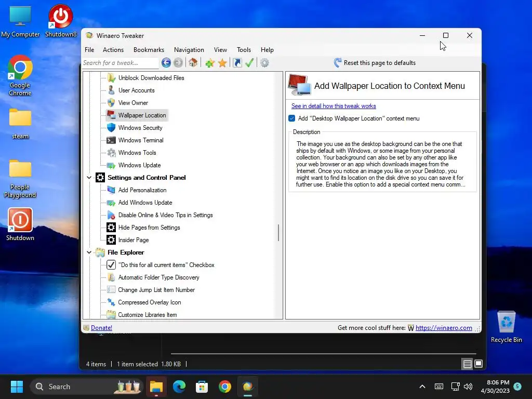Image resolution: width=532 pixels, height=399 pixels.
Task: Click Reset this page to defaults
Action: [375, 63]
